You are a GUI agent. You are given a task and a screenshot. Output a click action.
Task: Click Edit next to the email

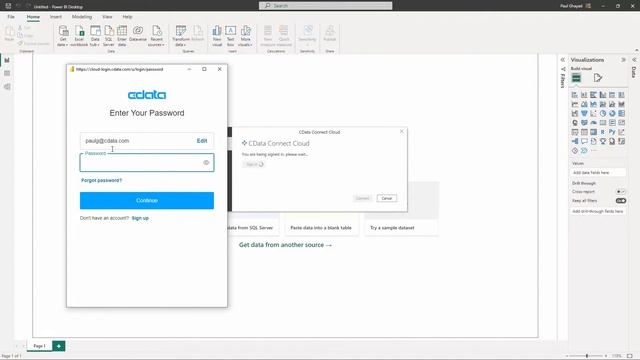(202, 141)
